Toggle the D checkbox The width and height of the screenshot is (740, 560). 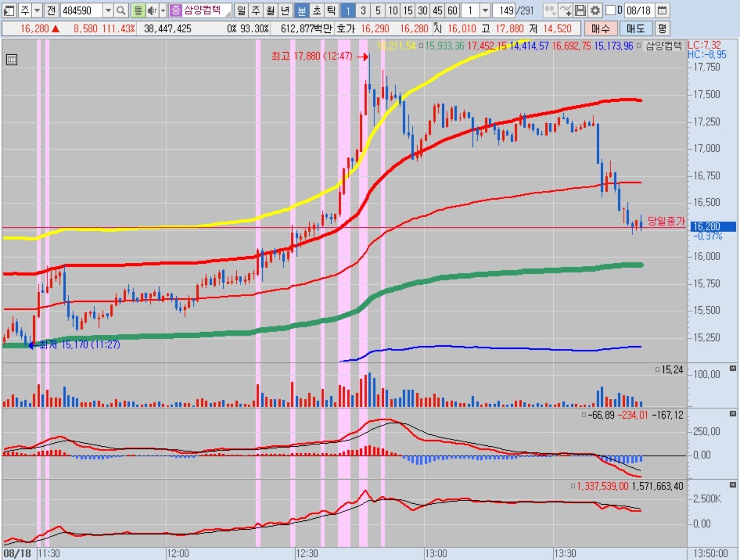(610, 10)
